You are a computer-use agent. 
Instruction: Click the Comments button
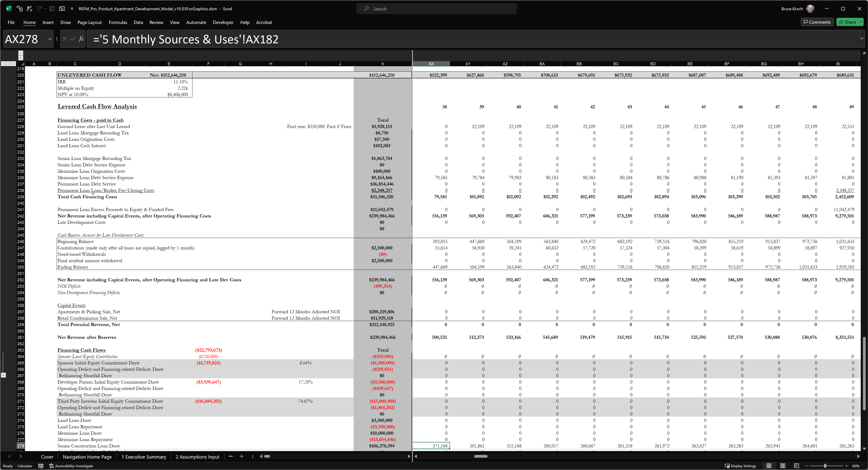pyautogui.click(x=817, y=22)
